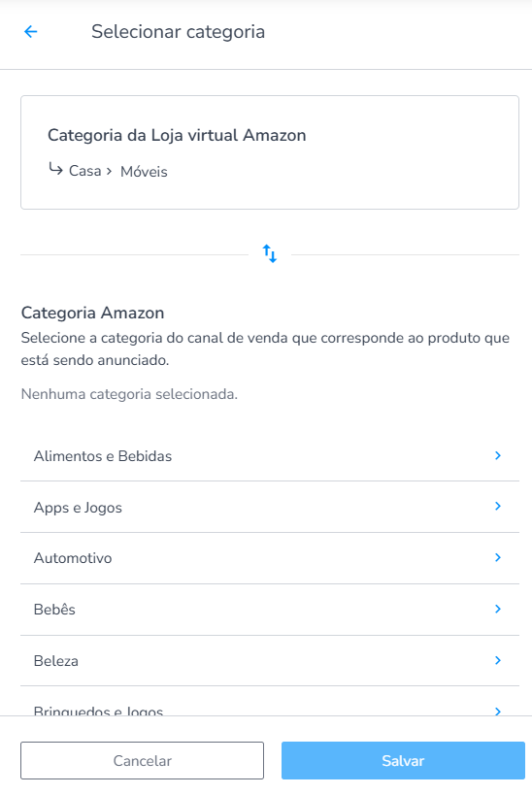The image size is (532, 795).
Task: Click the Categoria da Loja virtual Amazon heading
Action: tap(177, 135)
